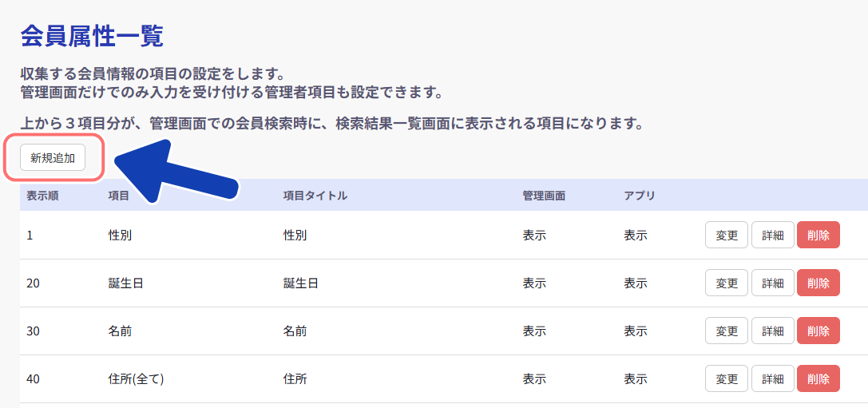The width and height of the screenshot is (868, 408).
Task: Delete the 住所(全て) attribute with 削除
Action: coord(818,379)
